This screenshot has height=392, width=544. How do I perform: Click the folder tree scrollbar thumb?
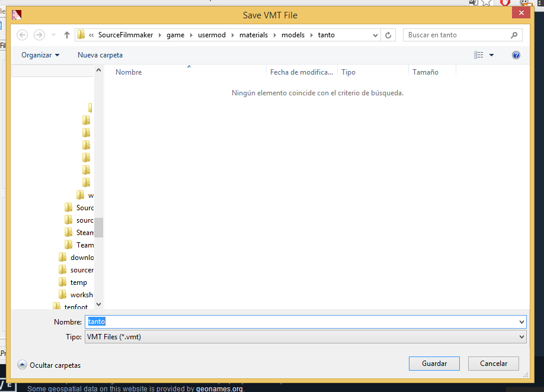[98, 227]
